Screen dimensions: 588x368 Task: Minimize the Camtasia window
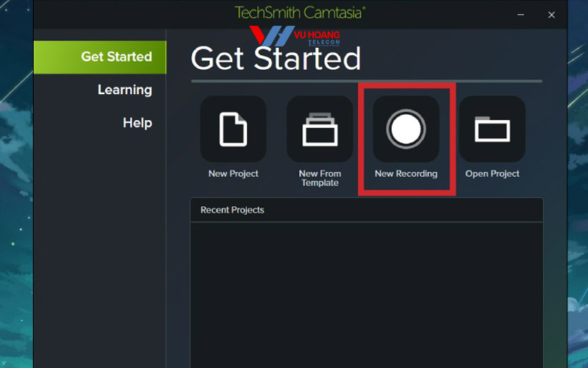[x=520, y=15]
